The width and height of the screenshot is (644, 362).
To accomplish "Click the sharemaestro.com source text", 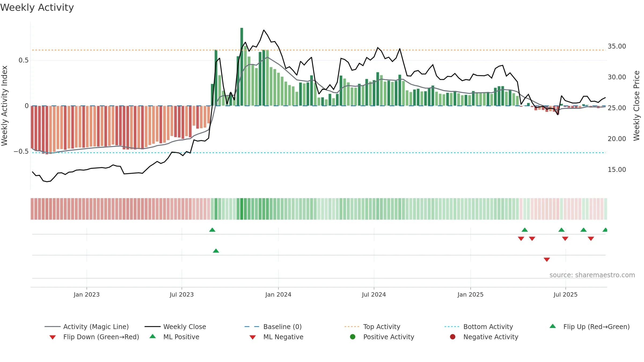I will tap(592, 275).
